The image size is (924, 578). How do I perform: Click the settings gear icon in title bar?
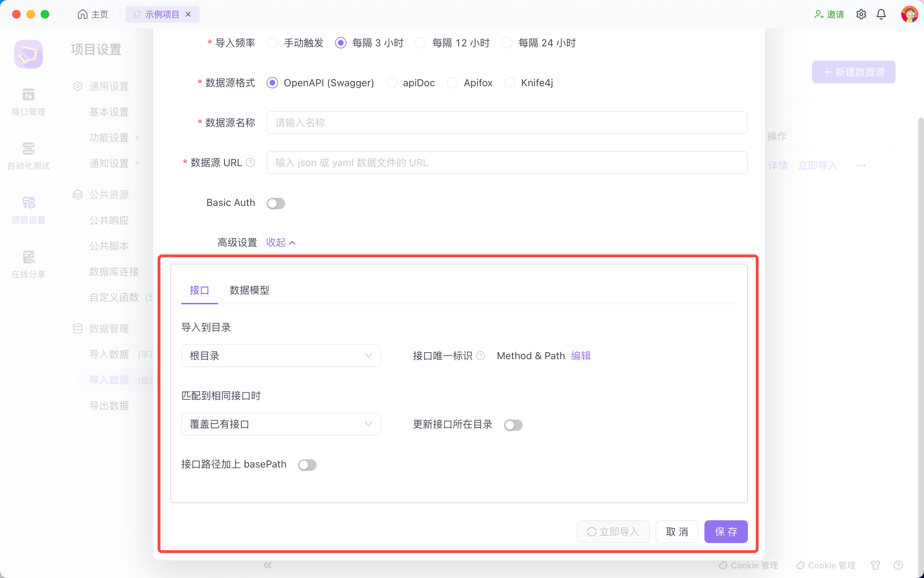tap(861, 15)
